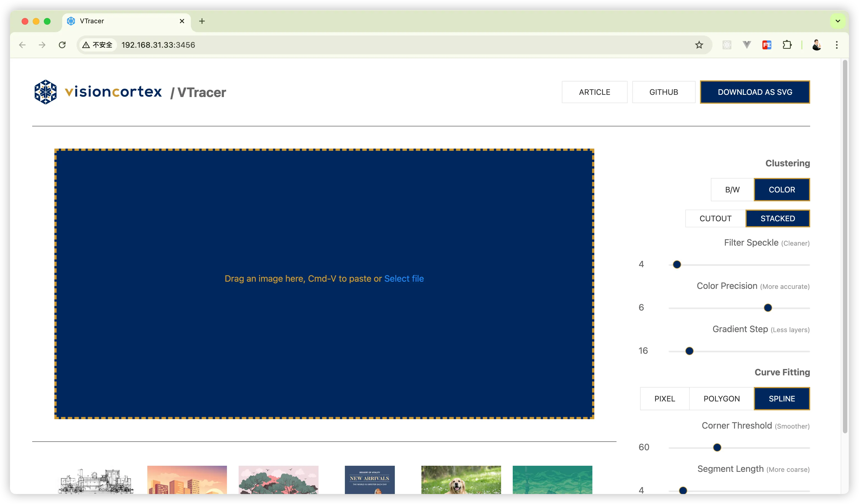Load the pink trees illustration sample

click(x=279, y=480)
